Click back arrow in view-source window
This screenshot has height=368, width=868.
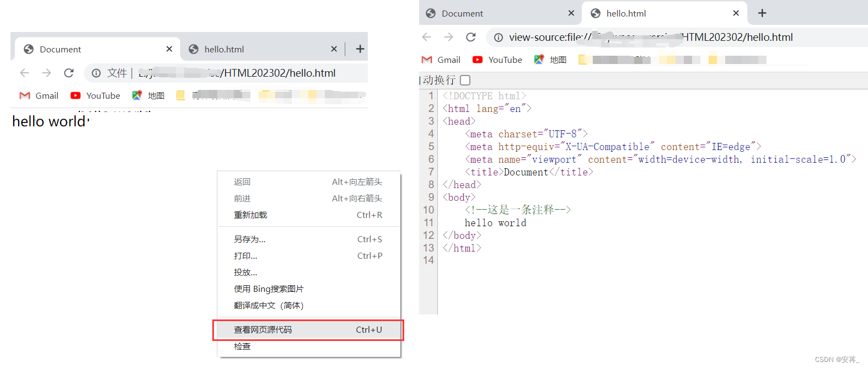tap(426, 37)
